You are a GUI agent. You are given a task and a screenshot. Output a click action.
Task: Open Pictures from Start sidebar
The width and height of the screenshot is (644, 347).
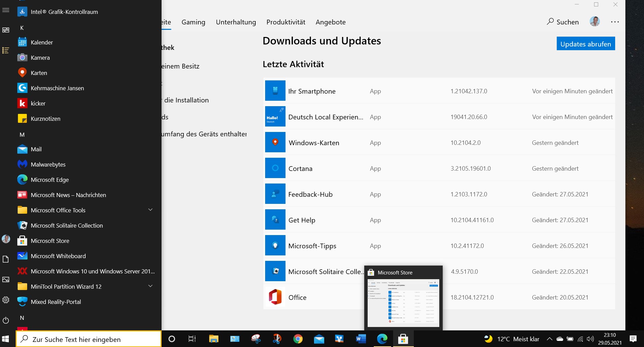coord(6,279)
